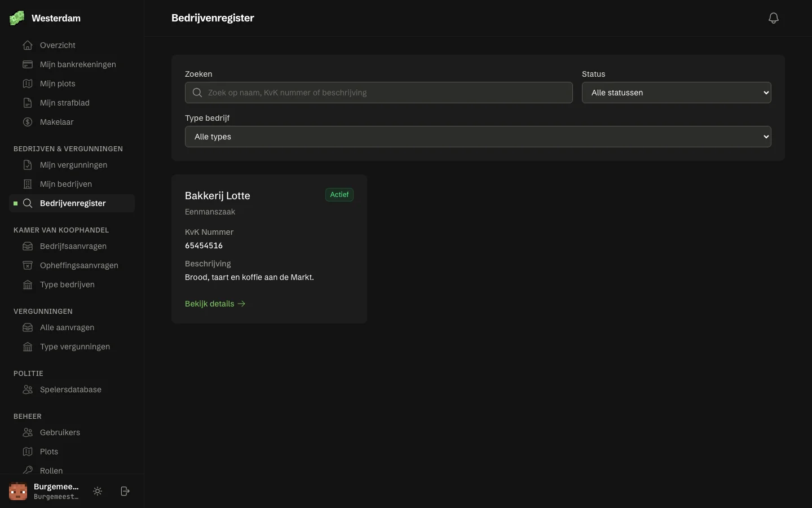Go to Plots under Beheer
812x508 pixels.
[x=72, y=452]
